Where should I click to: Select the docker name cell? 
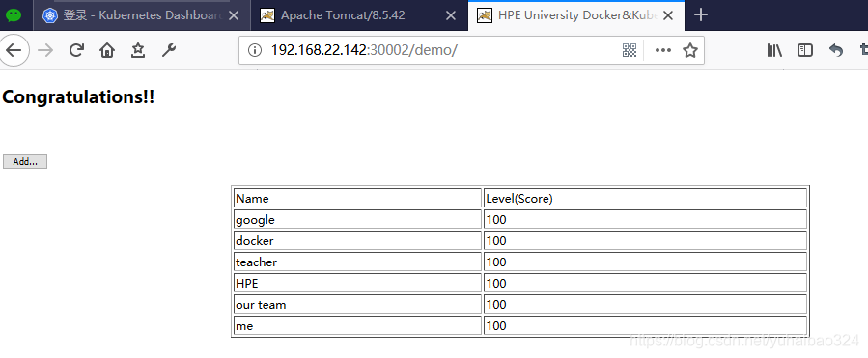[x=357, y=240]
